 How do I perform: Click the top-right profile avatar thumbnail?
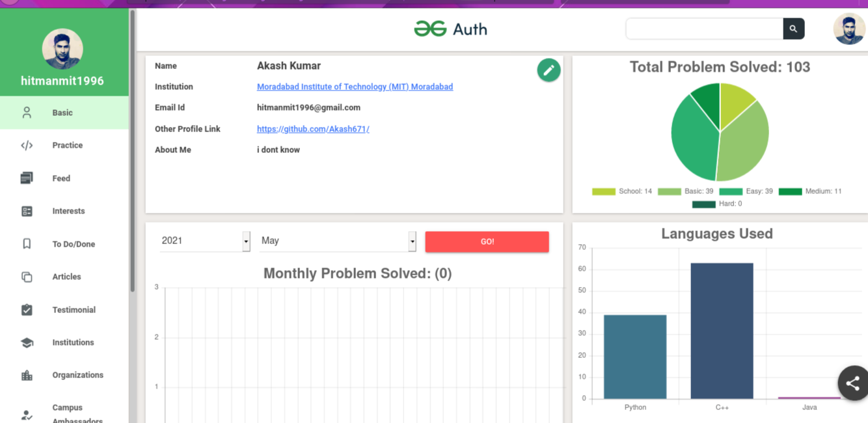point(849,29)
